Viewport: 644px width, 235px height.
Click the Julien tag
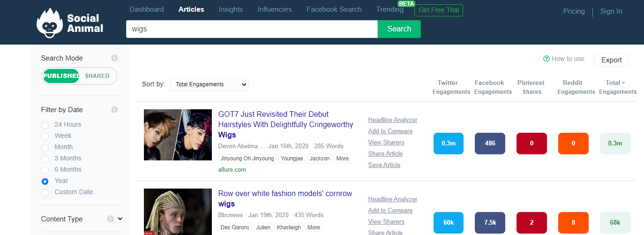click(x=263, y=227)
